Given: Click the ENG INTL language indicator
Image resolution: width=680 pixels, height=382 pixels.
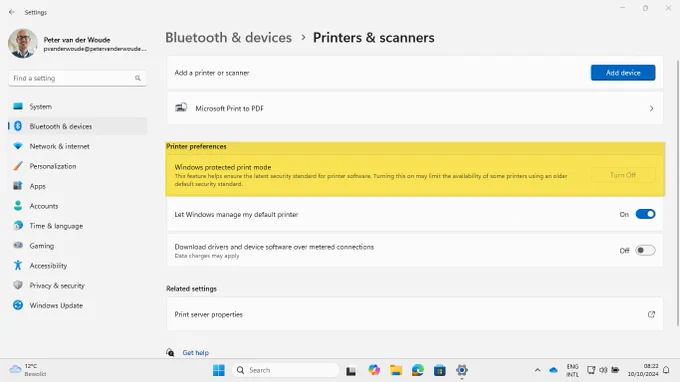Looking at the screenshot, I should click(x=572, y=370).
